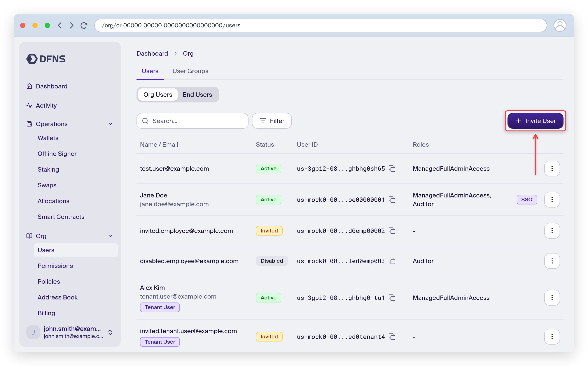Click the Invite User button
Image resolution: width=588 pixels, height=366 pixels.
tap(535, 121)
